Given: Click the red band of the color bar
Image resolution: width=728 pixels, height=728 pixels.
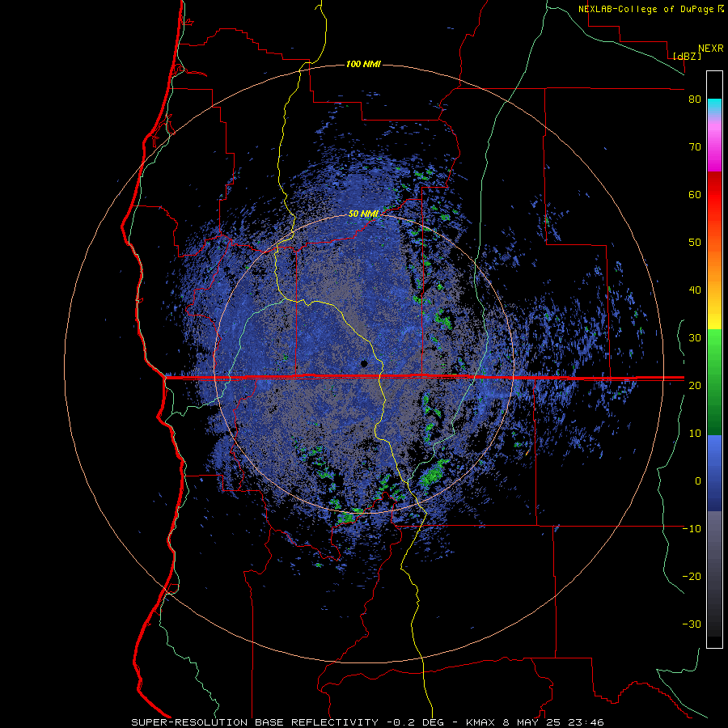Looking at the screenshot, I should point(714,195).
